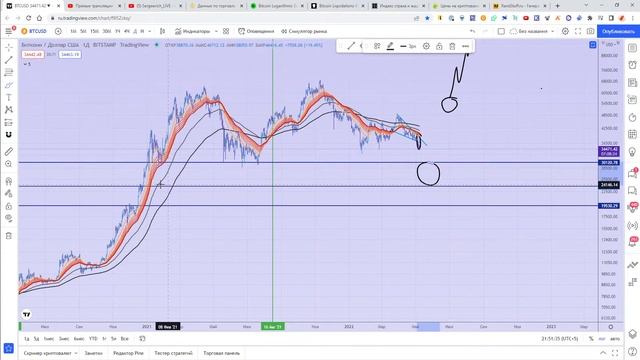Select the text annotation tool
640x360 pixels.
9,98
